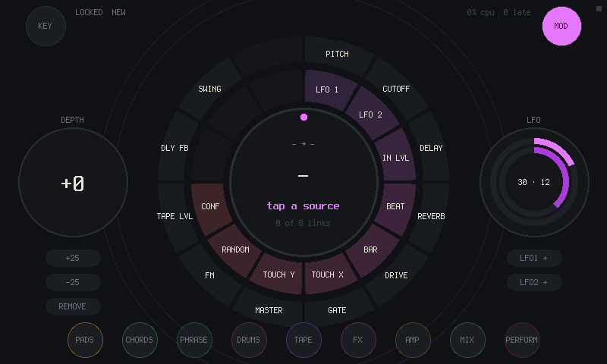Screen dimensions: 607x364
Task: Select the CONF source segment
Action: click(x=210, y=206)
